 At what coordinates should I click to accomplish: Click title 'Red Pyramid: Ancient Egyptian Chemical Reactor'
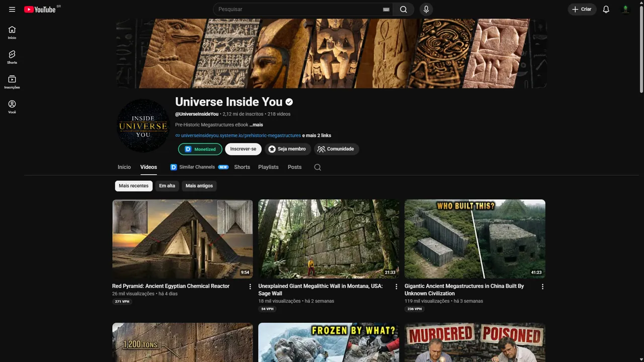click(171, 286)
